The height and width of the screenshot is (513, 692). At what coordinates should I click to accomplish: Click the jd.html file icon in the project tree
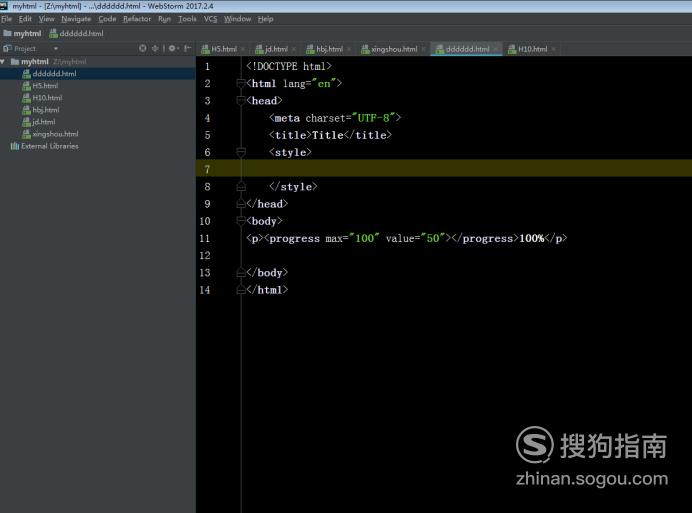tap(26, 122)
